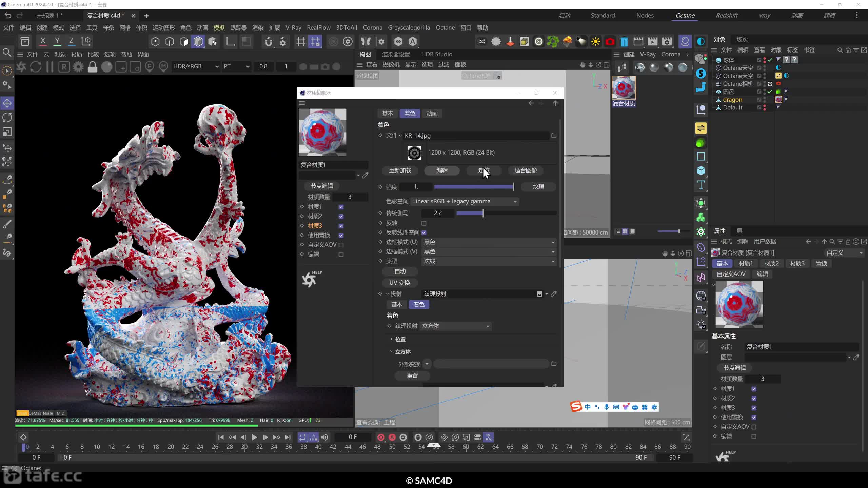Toggle 材质3 checkbox in material editor

pos(341,226)
